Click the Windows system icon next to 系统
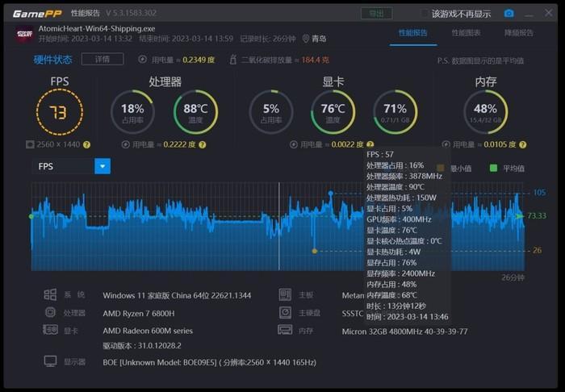The height and width of the screenshot is (392, 565). click(x=50, y=294)
